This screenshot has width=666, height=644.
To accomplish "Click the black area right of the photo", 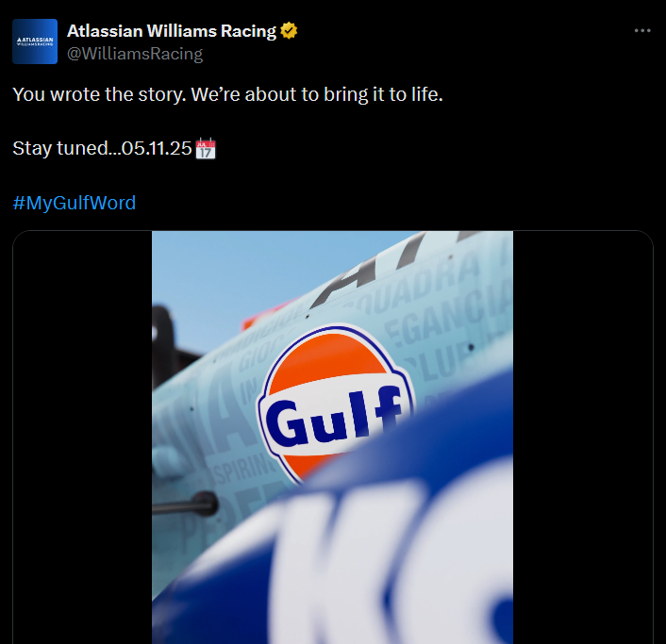I will [x=582, y=434].
